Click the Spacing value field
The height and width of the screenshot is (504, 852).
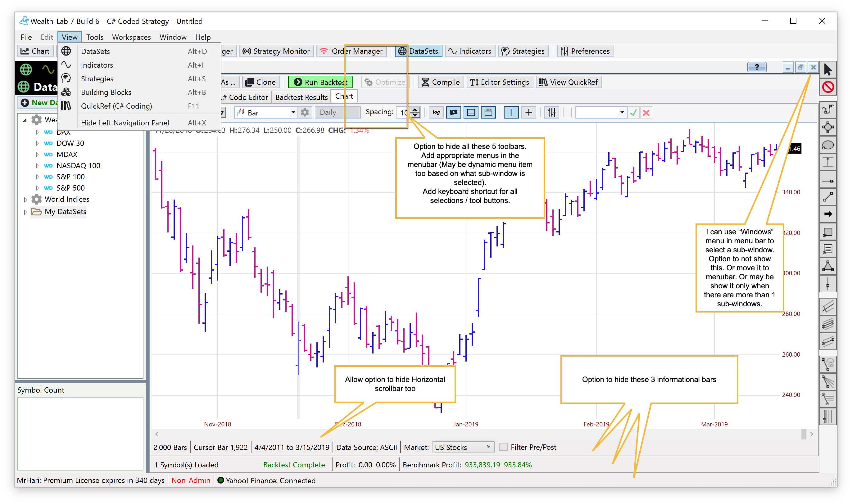[403, 112]
